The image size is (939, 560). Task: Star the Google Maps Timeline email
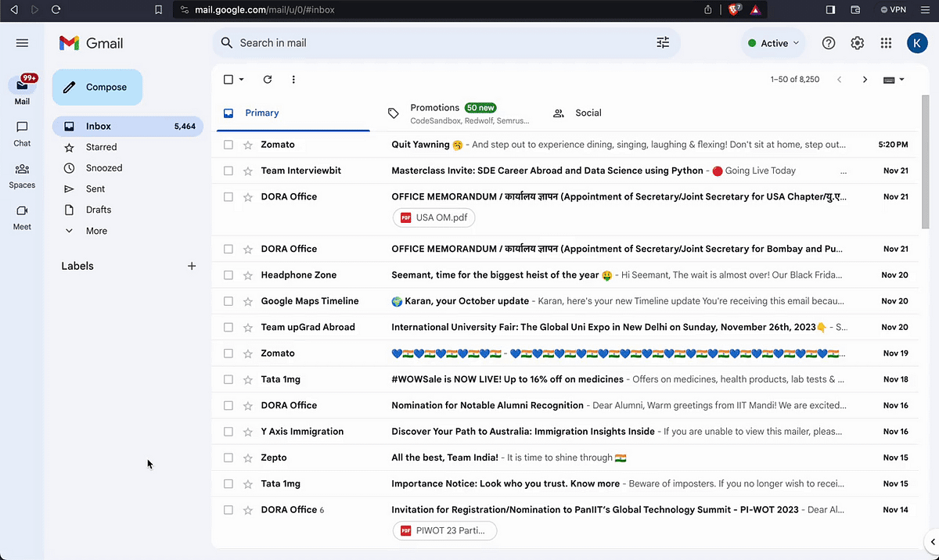click(x=248, y=301)
